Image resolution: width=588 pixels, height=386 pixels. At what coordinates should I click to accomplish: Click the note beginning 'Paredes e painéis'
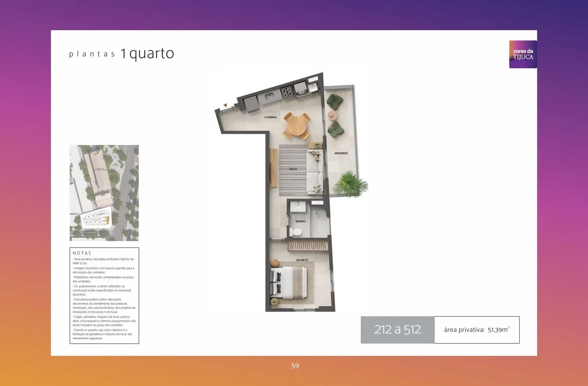[103, 334]
